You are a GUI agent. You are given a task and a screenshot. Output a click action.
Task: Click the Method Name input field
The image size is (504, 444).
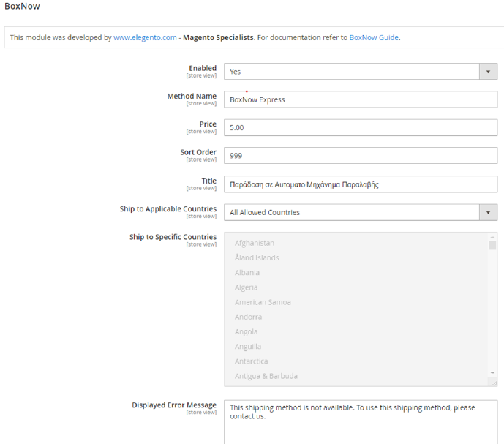coord(360,99)
